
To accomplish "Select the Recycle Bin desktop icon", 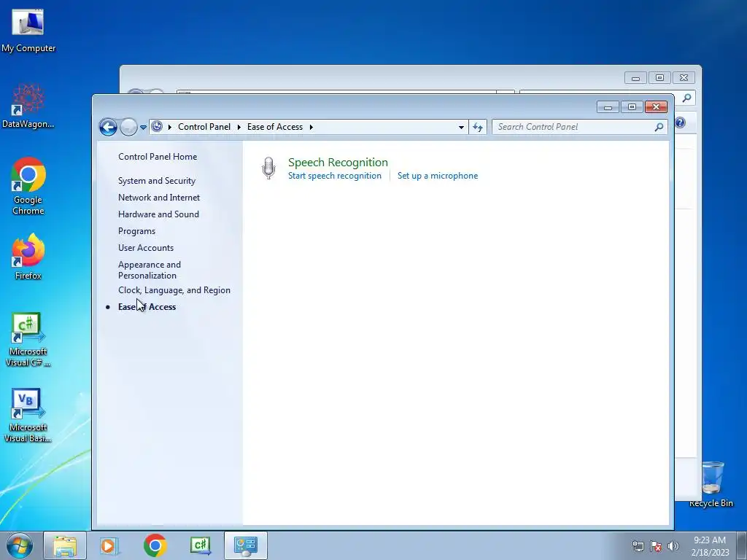I will click(x=712, y=484).
